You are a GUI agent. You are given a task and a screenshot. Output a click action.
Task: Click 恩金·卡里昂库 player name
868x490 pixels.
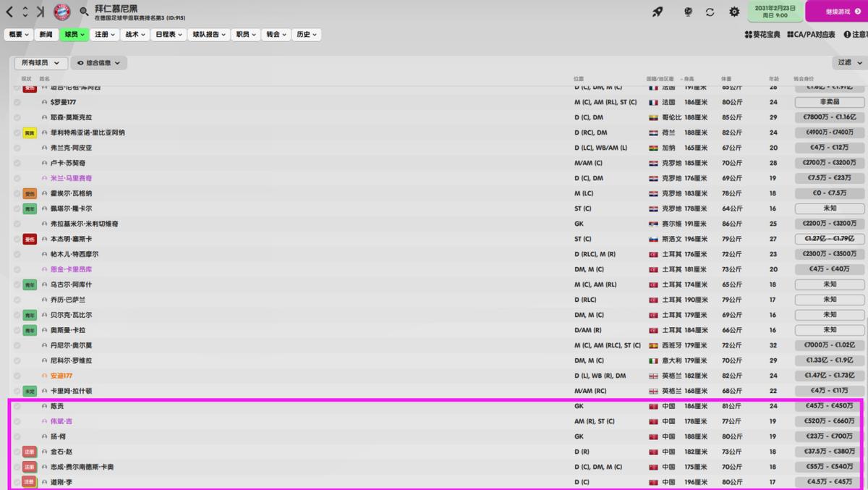pos(71,269)
